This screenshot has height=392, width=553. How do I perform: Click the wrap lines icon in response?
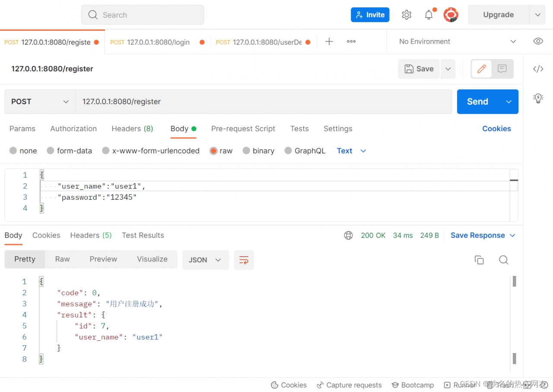244,260
